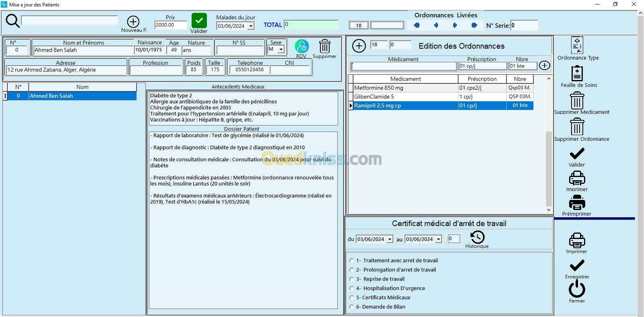Open the Historique clock icon
Image resolution: width=644 pixels, height=317 pixels.
(477, 237)
